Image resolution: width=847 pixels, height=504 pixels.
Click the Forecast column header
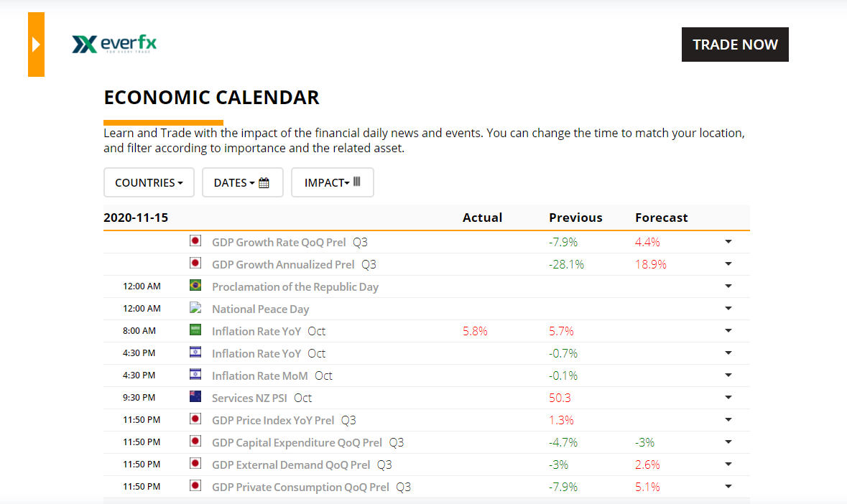pyautogui.click(x=661, y=218)
